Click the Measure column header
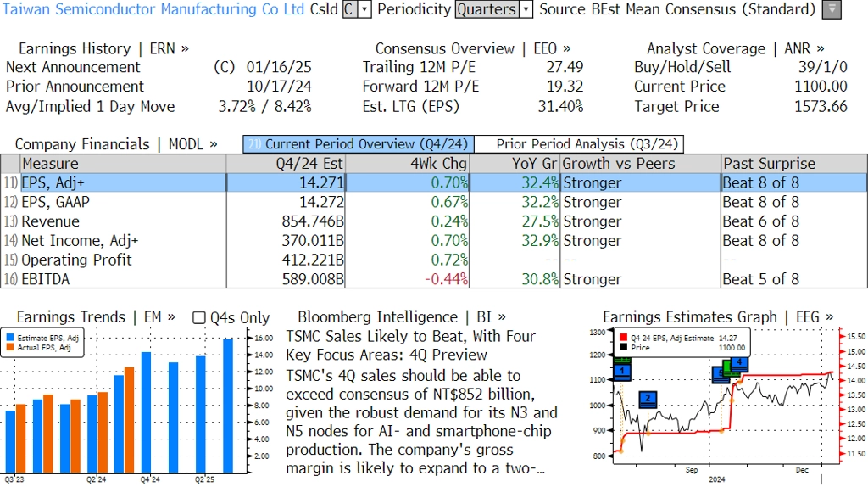 click(x=123, y=164)
